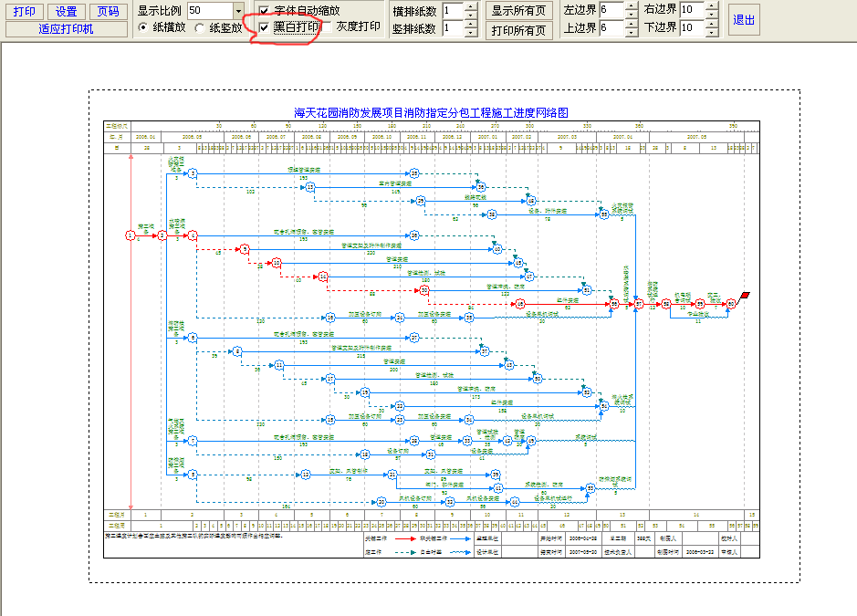The height and width of the screenshot is (616, 857).
Task: Increase 竖排纸数 with the up arrow
Action: coord(471,25)
